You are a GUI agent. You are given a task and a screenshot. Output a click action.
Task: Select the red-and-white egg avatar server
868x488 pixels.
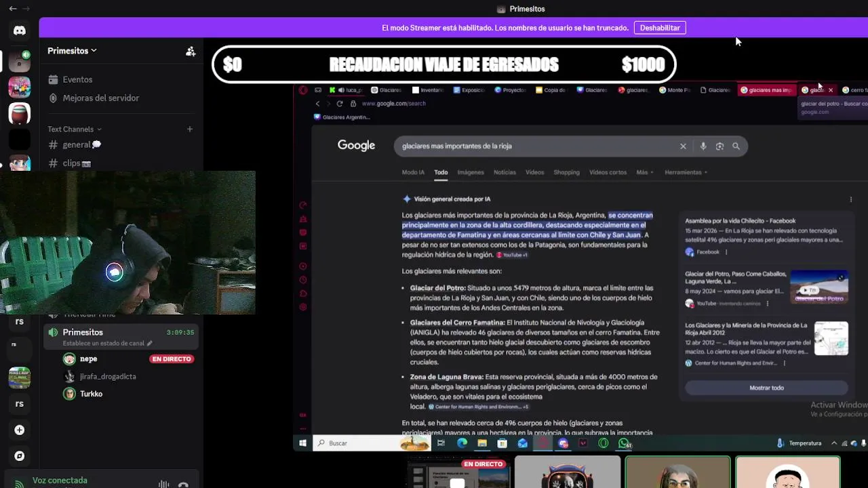click(20, 113)
